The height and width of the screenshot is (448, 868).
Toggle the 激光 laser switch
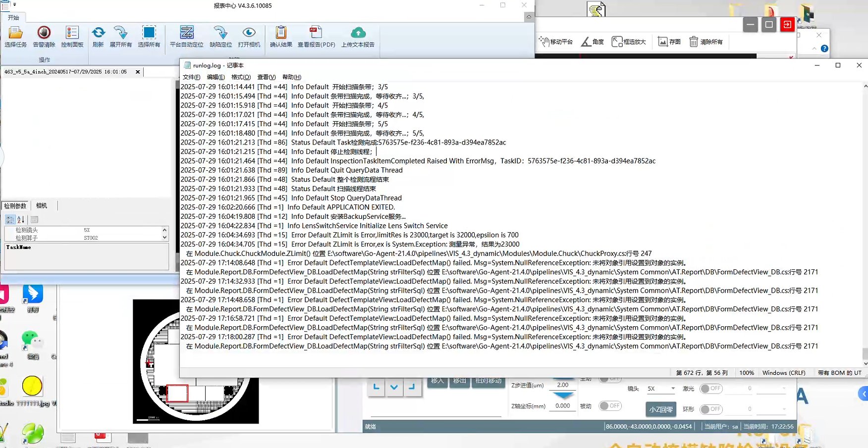[x=711, y=389]
